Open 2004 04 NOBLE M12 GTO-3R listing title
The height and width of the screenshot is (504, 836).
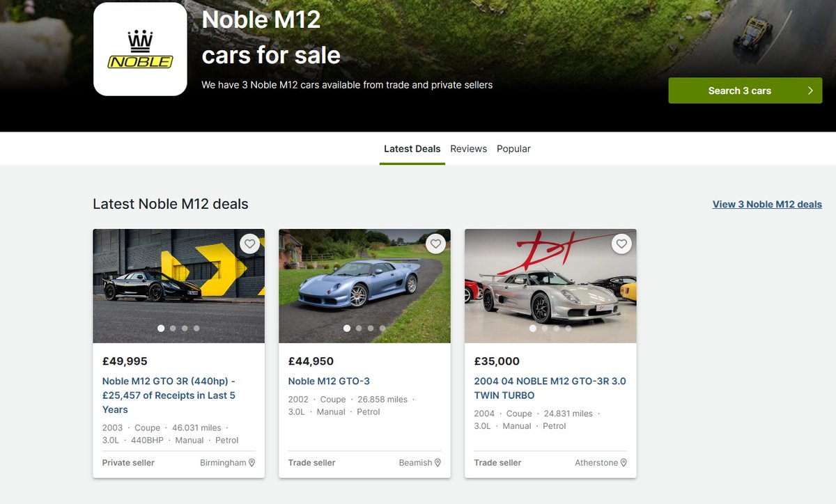click(550, 388)
